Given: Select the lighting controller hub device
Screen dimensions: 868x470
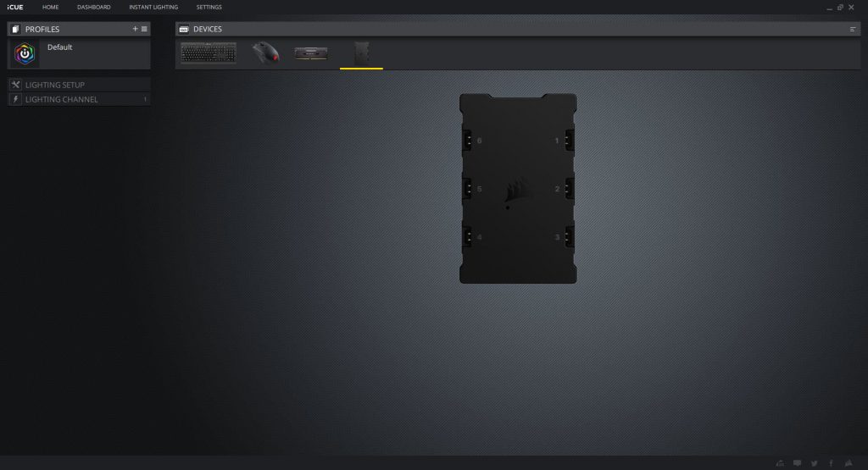Looking at the screenshot, I should point(362,53).
